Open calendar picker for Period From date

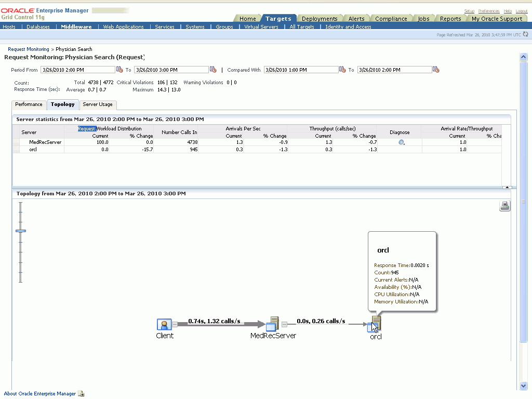(119, 70)
